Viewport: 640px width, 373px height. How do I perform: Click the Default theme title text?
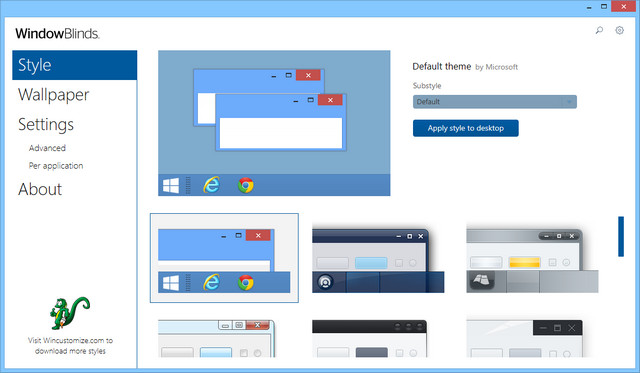coord(442,67)
